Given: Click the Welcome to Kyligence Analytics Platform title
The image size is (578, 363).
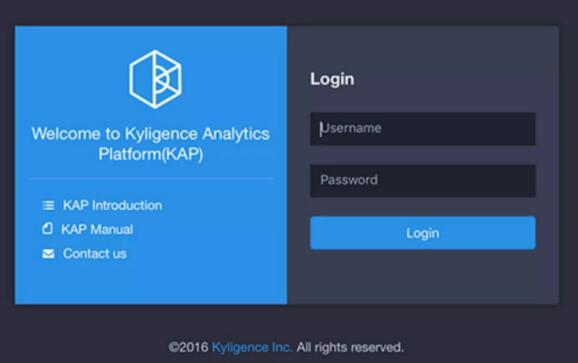Looking at the screenshot, I should (x=151, y=144).
